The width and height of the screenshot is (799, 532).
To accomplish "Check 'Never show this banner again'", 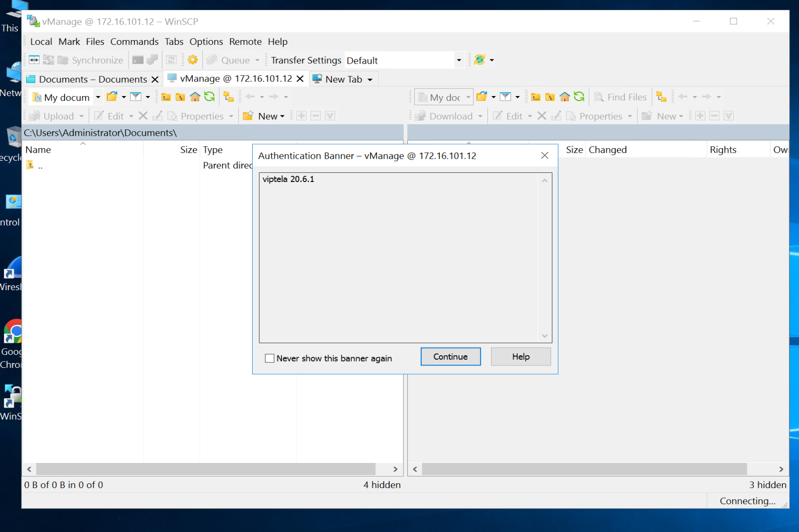I will (270, 358).
